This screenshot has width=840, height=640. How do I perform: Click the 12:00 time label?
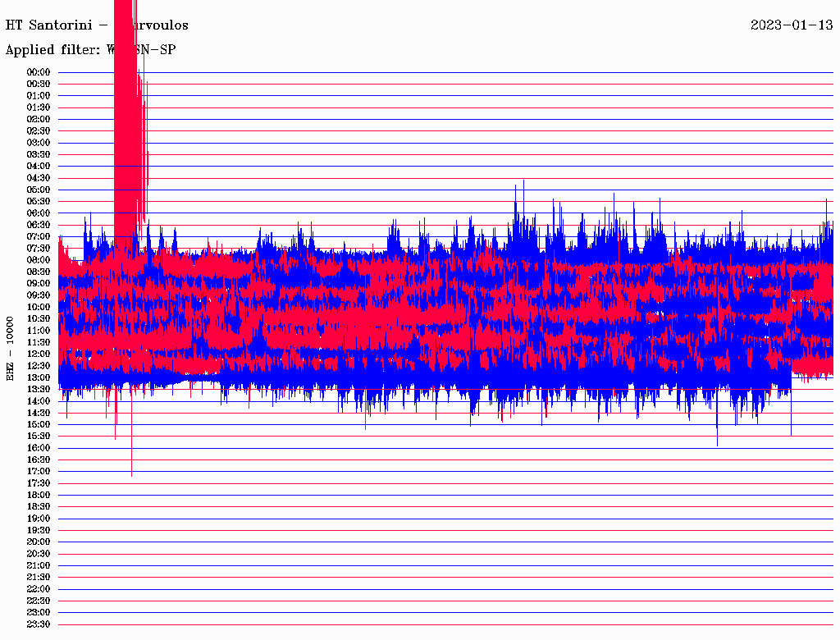[x=39, y=354]
